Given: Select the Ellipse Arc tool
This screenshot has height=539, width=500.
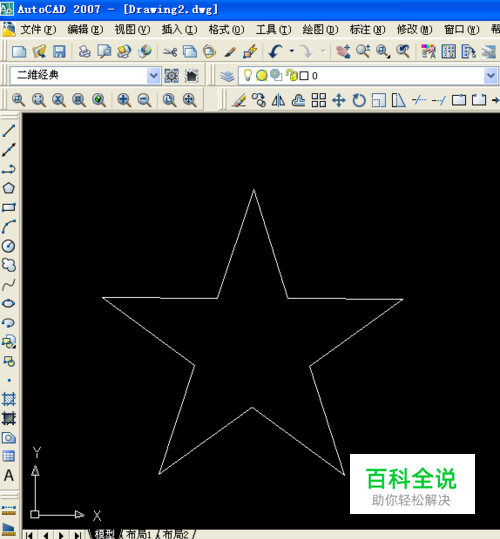Looking at the screenshot, I should coord(9,322).
